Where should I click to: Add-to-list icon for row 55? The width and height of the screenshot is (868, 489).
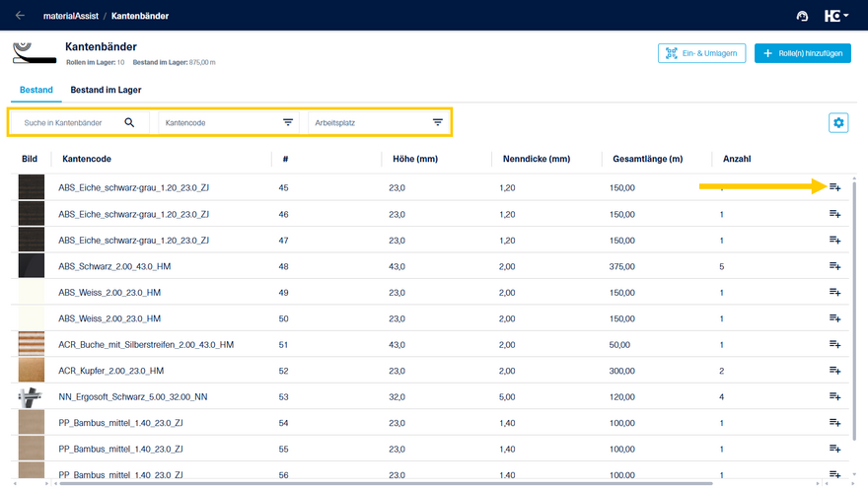pyautogui.click(x=834, y=449)
